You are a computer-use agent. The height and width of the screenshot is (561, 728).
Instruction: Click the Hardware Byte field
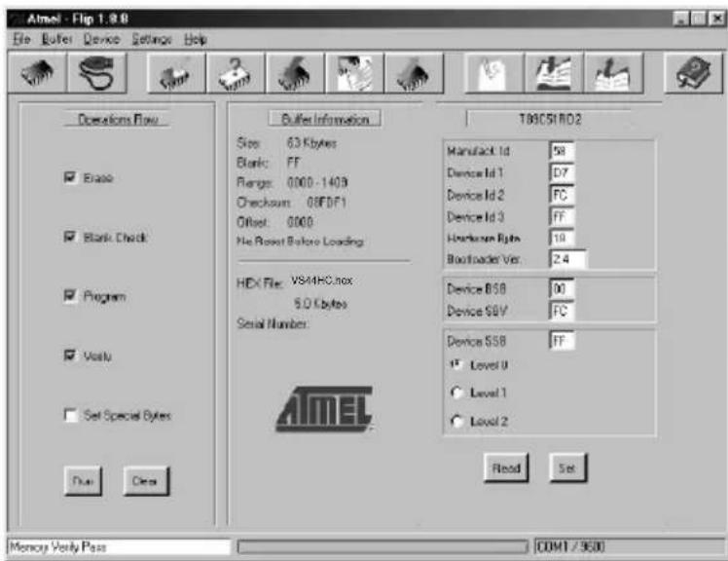(x=562, y=238)
